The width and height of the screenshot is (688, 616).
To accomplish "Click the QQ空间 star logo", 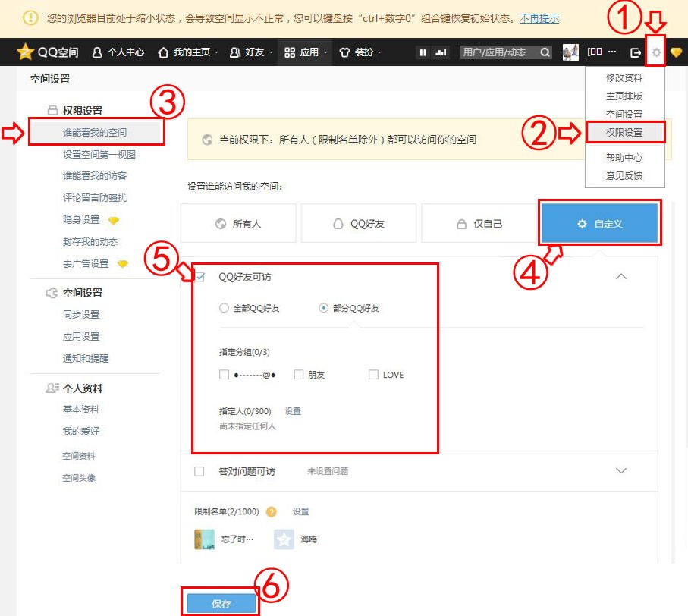I will click(25, 52).
